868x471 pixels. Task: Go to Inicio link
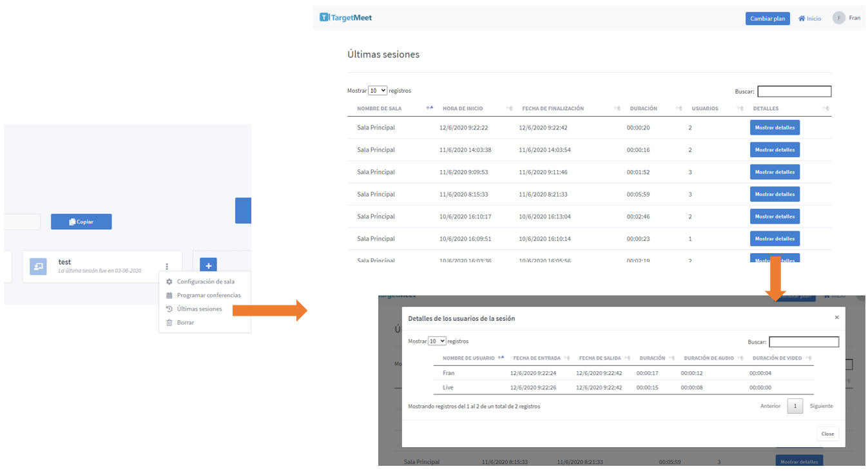[x=809, y=19]
